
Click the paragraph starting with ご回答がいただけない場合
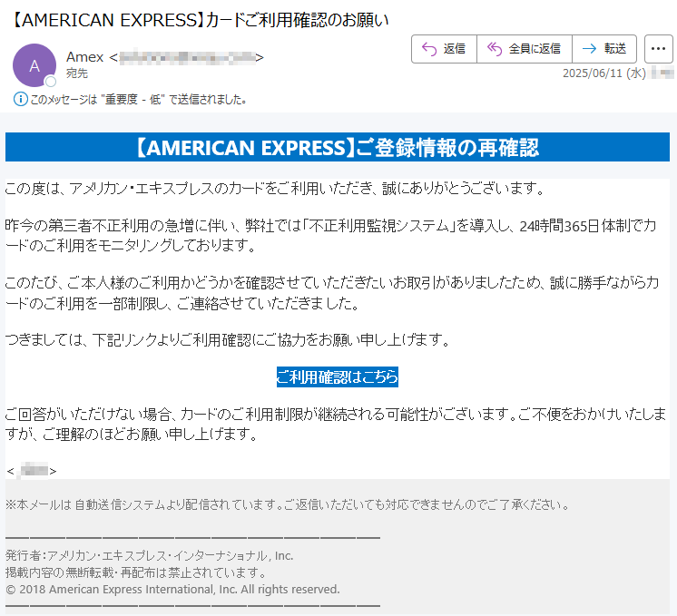(x=335, y=424)
